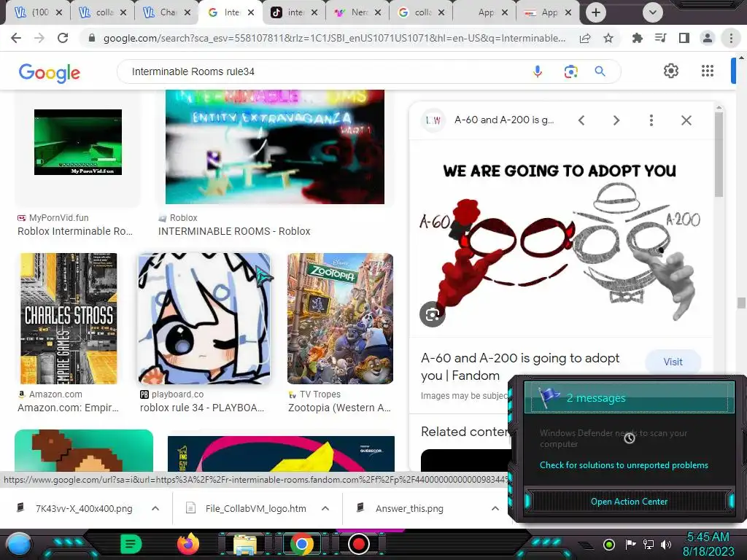
Task: Switch to the "(100" VL tab
Action: coord(37,12)
